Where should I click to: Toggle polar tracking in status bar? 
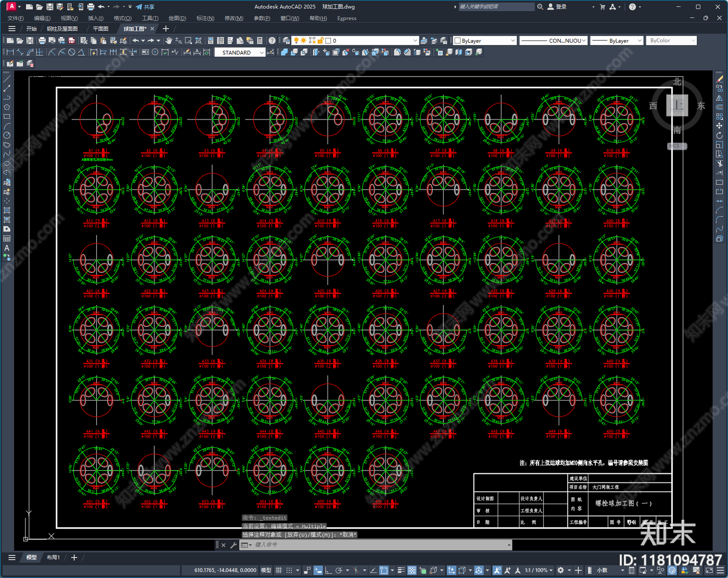coord(339,570)
